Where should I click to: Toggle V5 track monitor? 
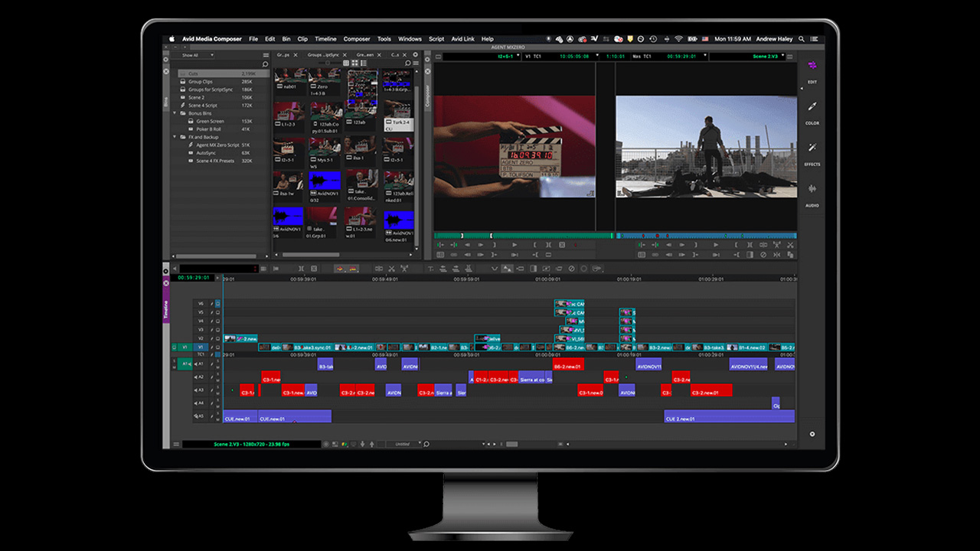(217, 312)
